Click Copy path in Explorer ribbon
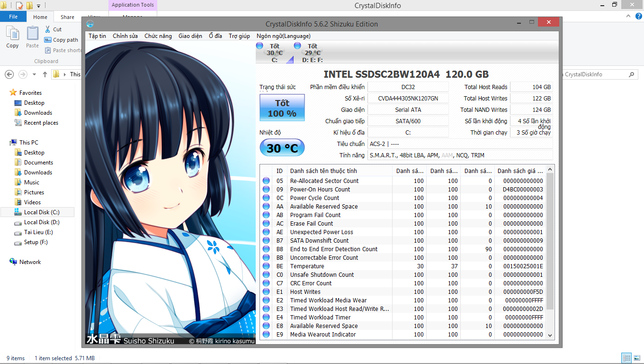Viewport: 644px width, 364px height. pos(61,40)
